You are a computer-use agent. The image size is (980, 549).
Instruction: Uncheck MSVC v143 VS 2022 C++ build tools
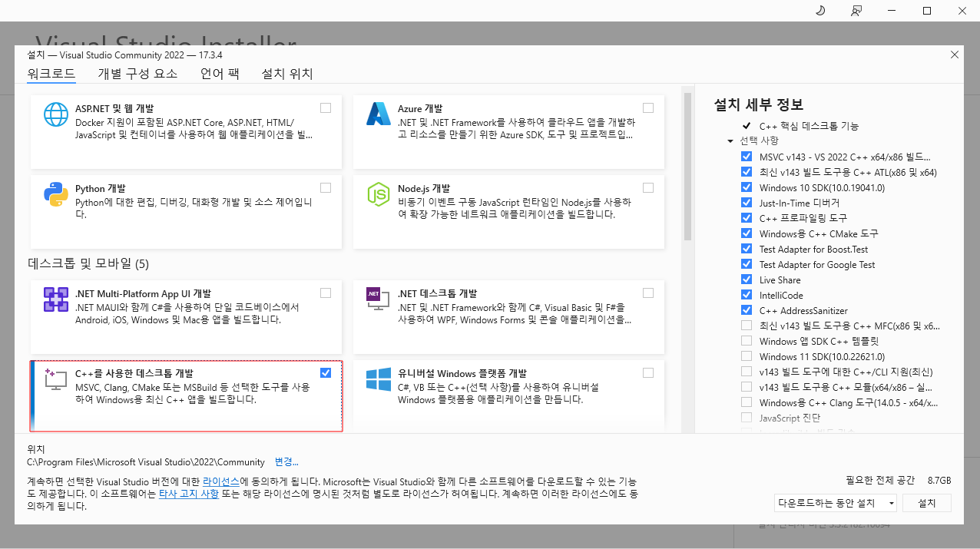(747, 157)
